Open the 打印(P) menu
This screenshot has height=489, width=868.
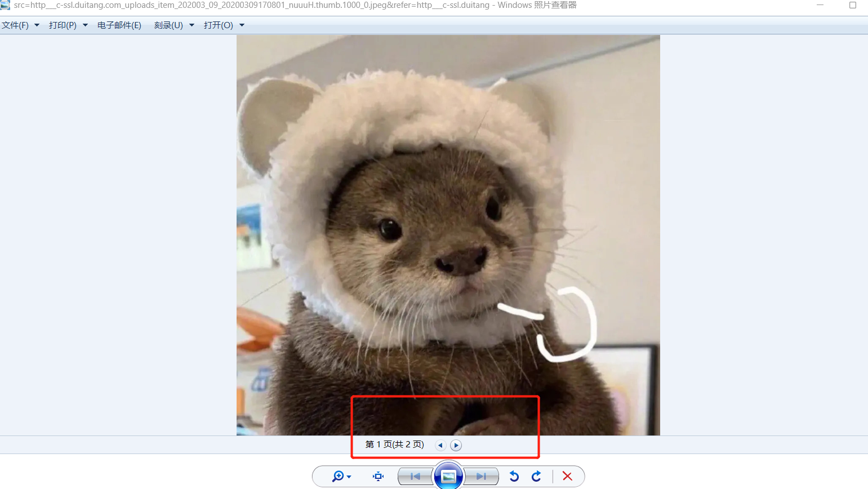pyautogui.click(x=63, y=25)
